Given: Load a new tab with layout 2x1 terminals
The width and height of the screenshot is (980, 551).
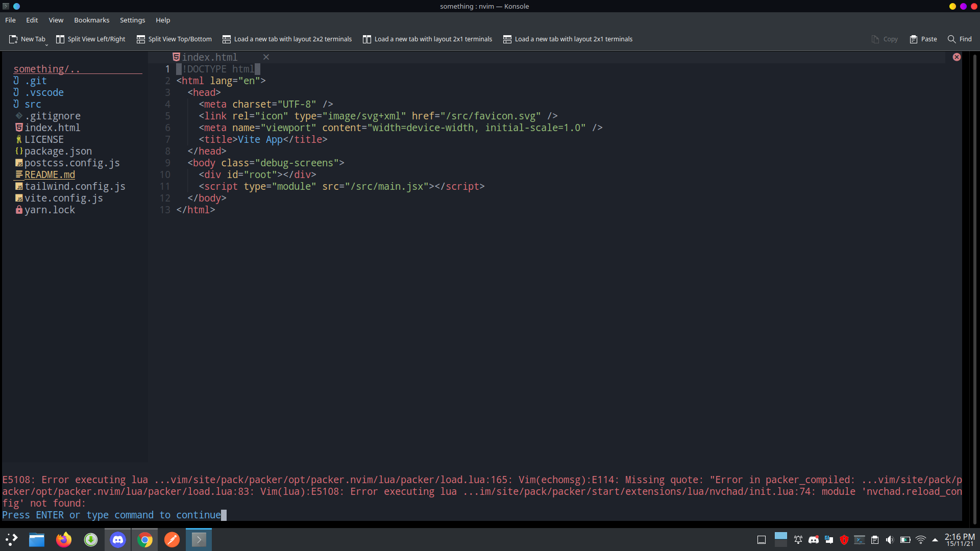Looking at the screenshot, I should coord(428,39).
